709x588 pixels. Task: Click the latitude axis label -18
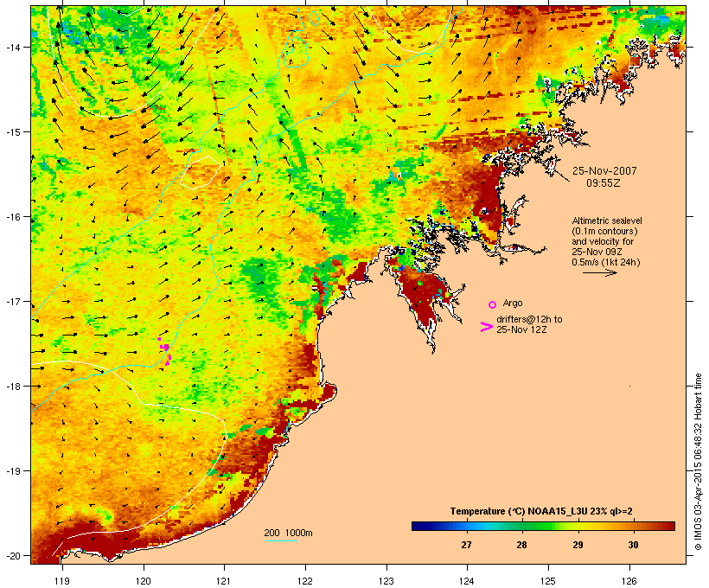point(13,387)
